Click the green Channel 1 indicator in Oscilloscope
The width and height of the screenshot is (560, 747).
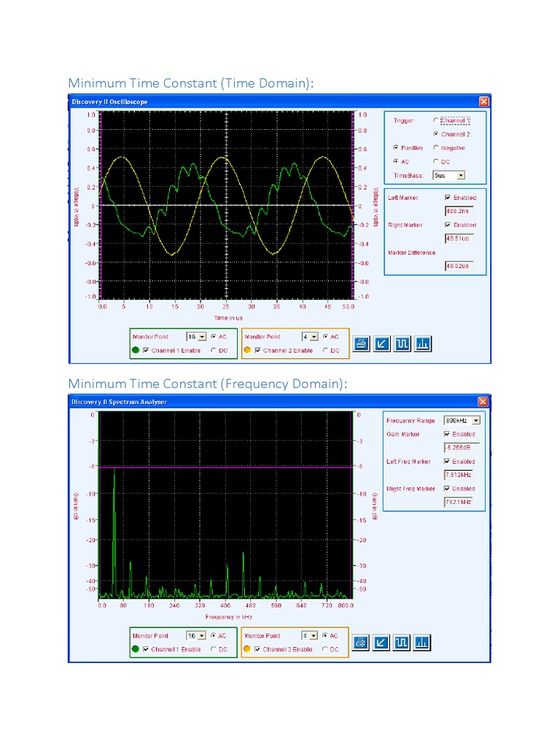136,350
